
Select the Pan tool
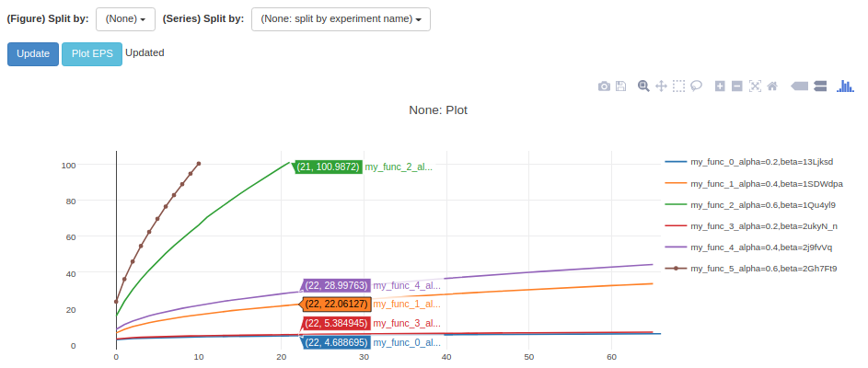coord(661,86)
